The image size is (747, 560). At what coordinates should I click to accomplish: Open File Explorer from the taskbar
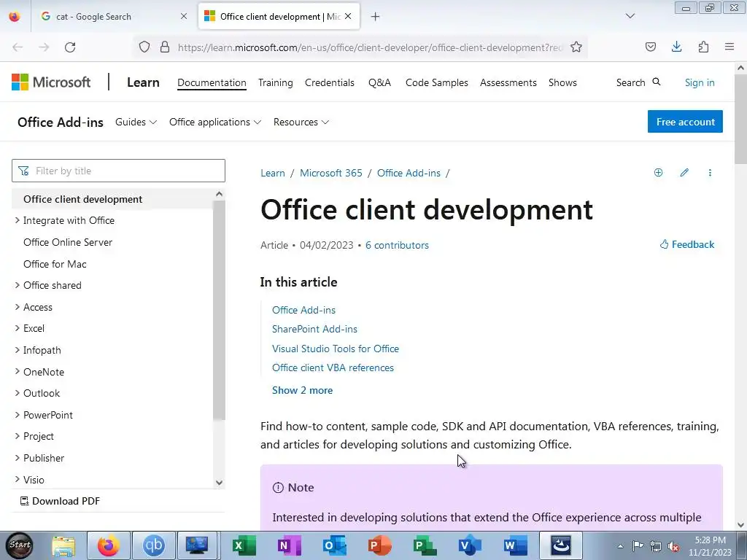63,545
